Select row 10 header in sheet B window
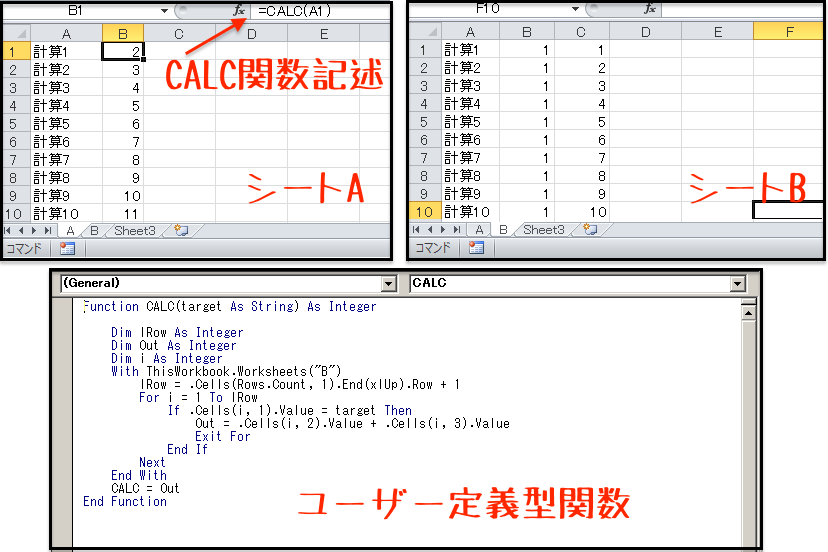This screenshot has width=828, height=552. point(426,212)
